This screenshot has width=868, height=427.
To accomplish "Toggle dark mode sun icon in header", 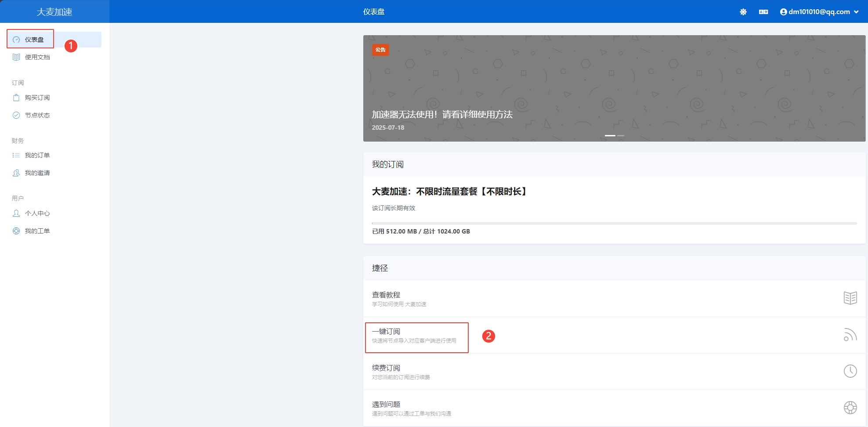I will [x=743, y=12].
